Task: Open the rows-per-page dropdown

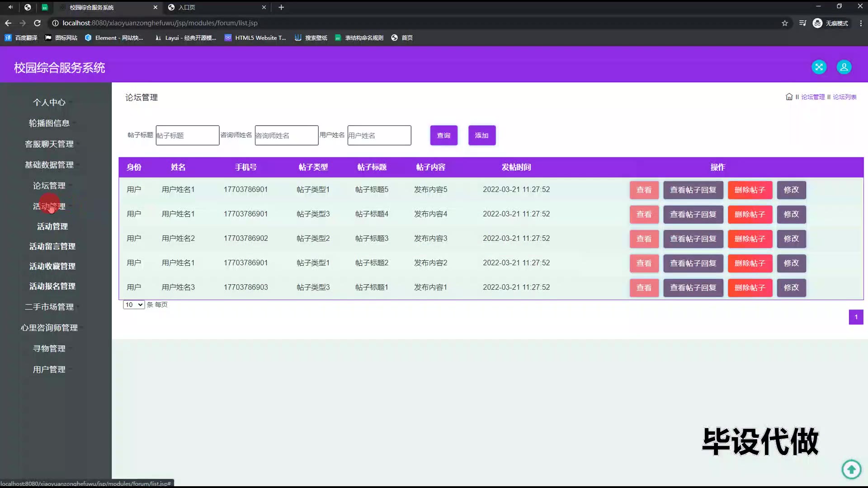Action: pyautogui.click(x=134, y=305)
